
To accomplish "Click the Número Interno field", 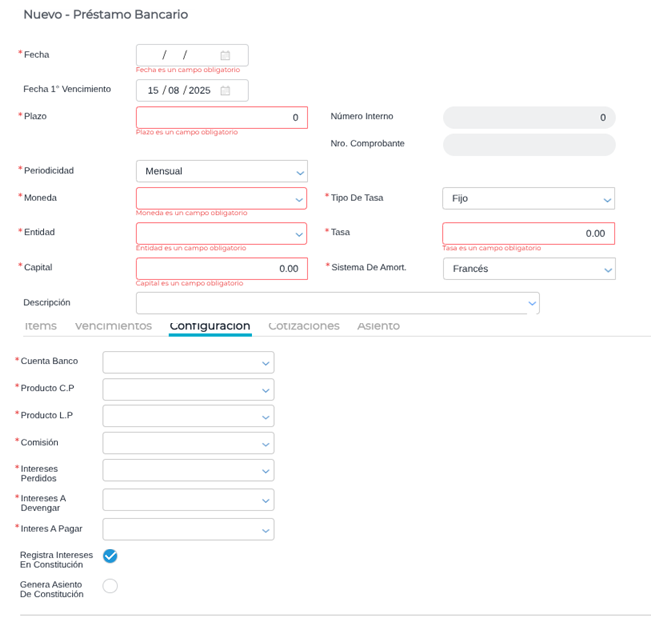I will tap(529, 117).
